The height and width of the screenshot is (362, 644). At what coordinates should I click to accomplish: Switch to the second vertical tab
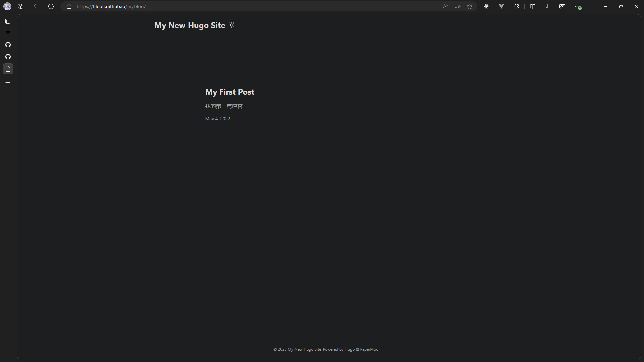click(8, 33)
